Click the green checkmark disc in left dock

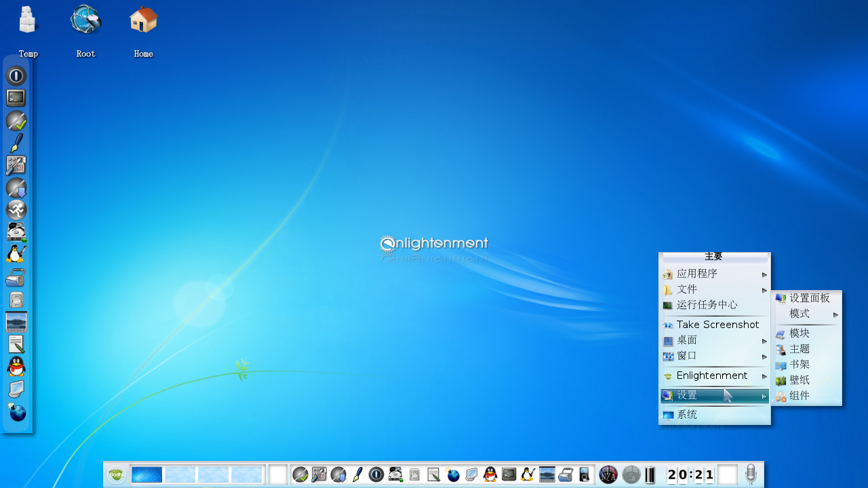click(x=16, y=121)
